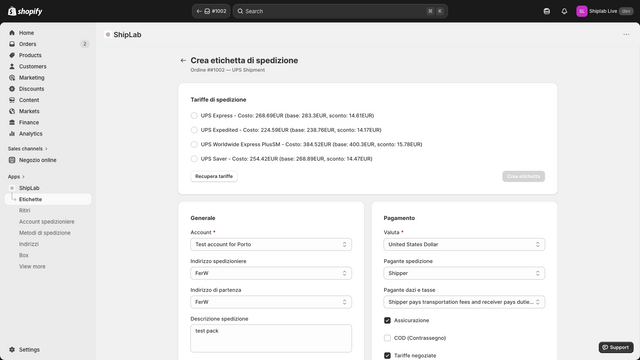Expand the Sales channels section

(x=27, y=149)
